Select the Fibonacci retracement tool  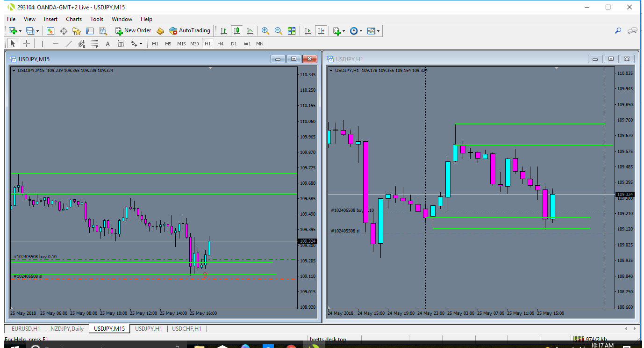pos(95,43)
